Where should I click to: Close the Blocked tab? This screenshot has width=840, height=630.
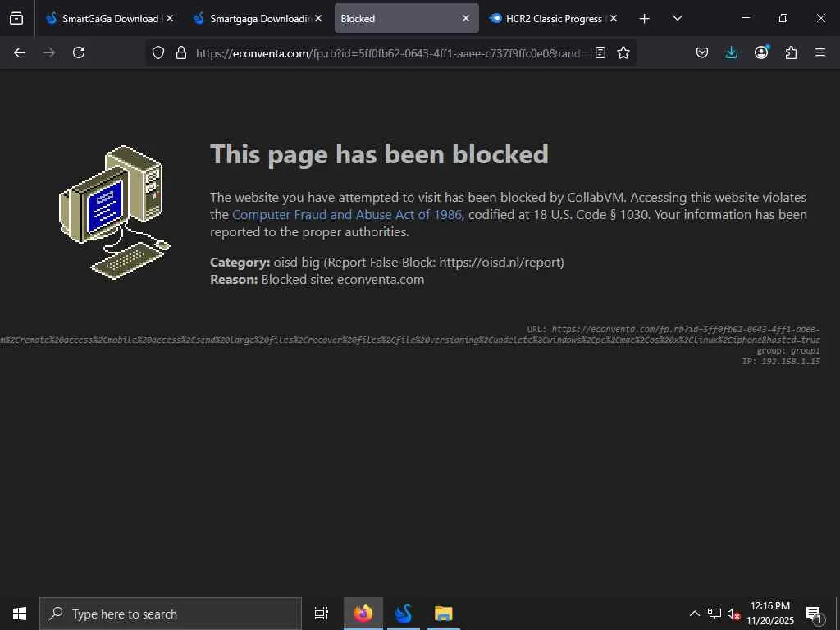pos(466,18)
